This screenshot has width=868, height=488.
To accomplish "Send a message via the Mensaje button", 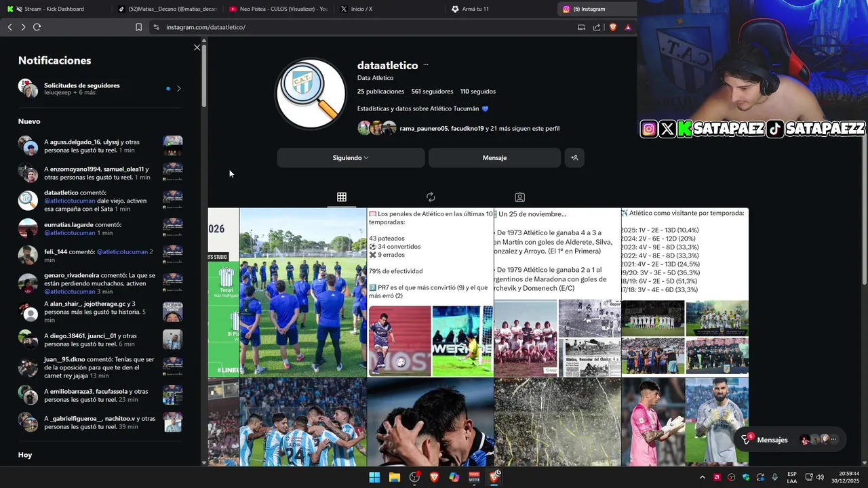I will 494,158.
